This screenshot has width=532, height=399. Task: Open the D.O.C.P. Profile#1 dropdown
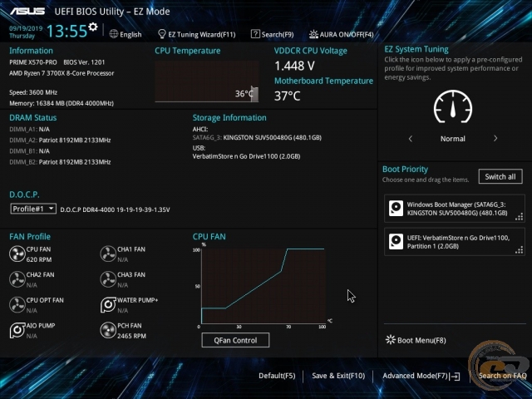coord(33,209)
